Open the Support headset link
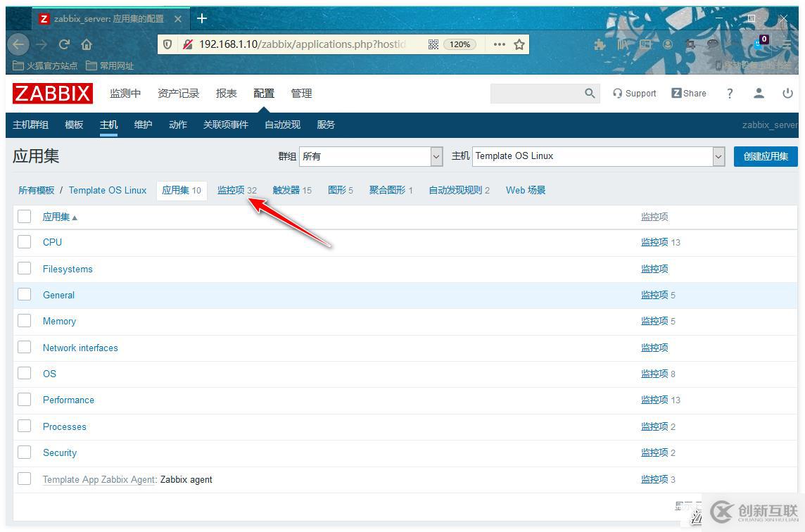The height and width of the screenshot is (532, 805). tap(635, 94)
